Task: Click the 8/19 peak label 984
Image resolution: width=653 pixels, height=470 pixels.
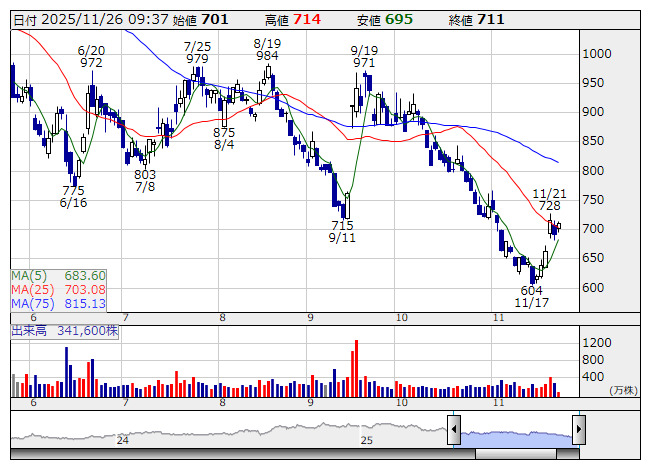Action: click(x=266, y=56)
